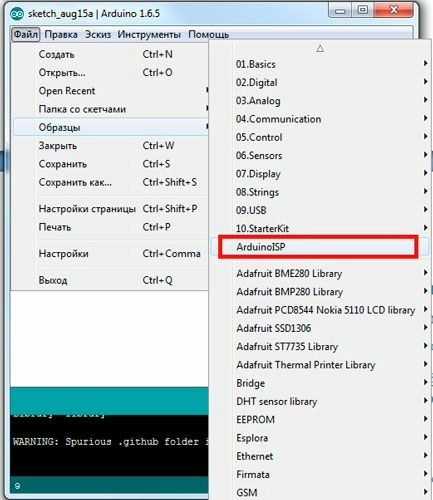Click the Arduino logo in title bar
The width and height of the screenshot is (433, 500).
(x=17, y=14)
